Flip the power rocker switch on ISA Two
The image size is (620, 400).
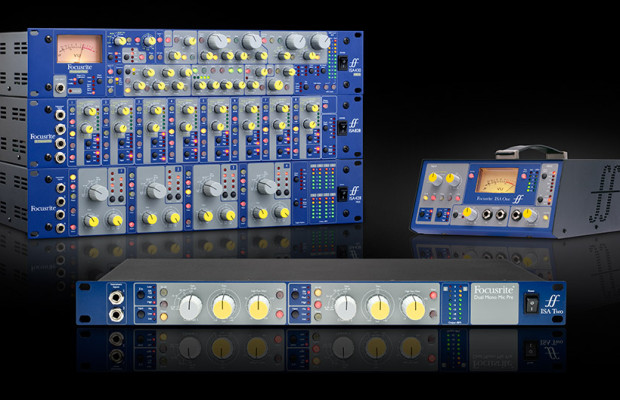tap(531, 303)
